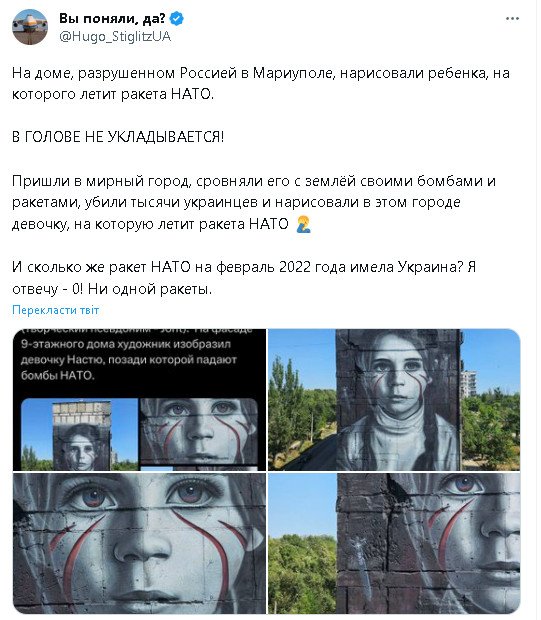Open bottom-right mural photo with rocket detail
The height and width of the screenshot is (620, 541).
[x=394, y=543]
